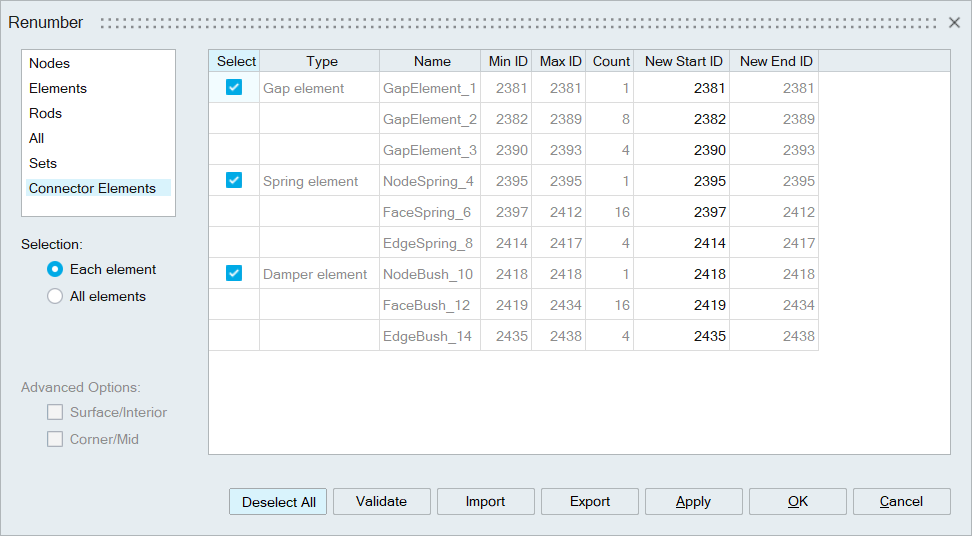
Task: Close the Renumber dialog
Action: (x=954, y=22)
